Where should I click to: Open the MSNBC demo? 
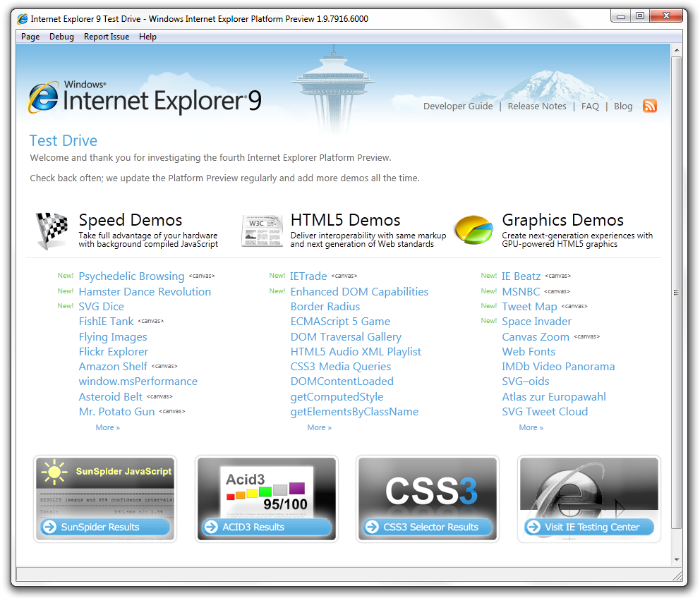521,291
